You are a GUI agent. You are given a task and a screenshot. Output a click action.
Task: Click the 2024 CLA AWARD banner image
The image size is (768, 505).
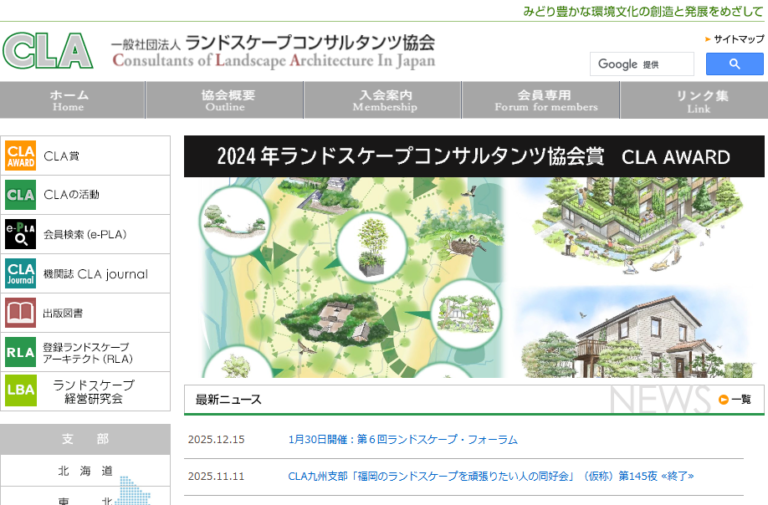click(474, 257)
